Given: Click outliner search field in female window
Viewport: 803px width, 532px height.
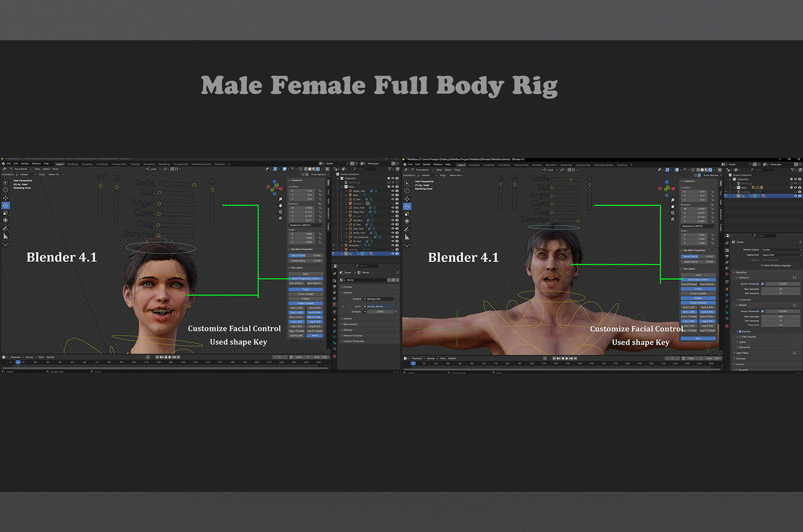Looking at the screenshot, I should (364, 169).
